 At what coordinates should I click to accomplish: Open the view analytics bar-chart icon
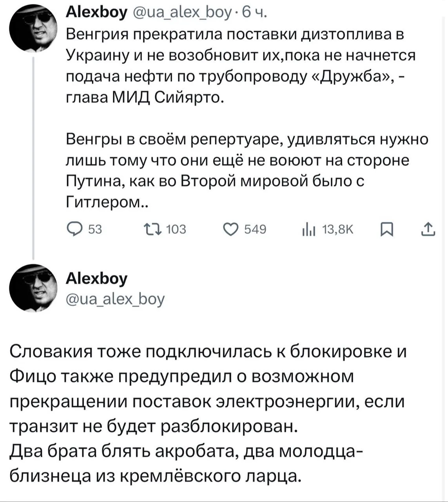click(309, 229)
